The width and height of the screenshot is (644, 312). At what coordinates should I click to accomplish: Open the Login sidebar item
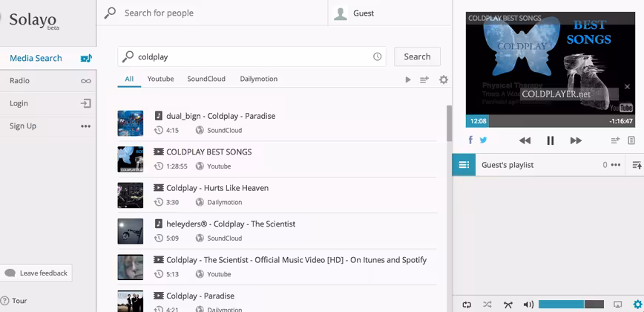(x=47, y=103)
